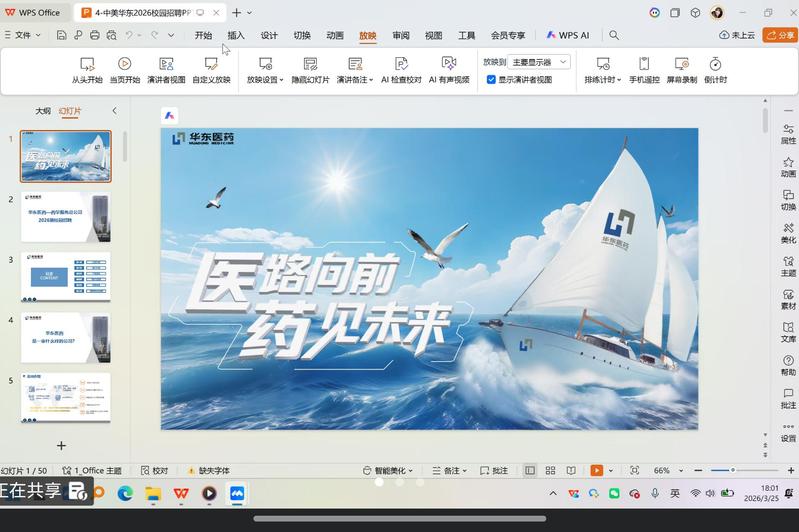Open the 主要显示器 display dropdown

(x=539, y=62)
